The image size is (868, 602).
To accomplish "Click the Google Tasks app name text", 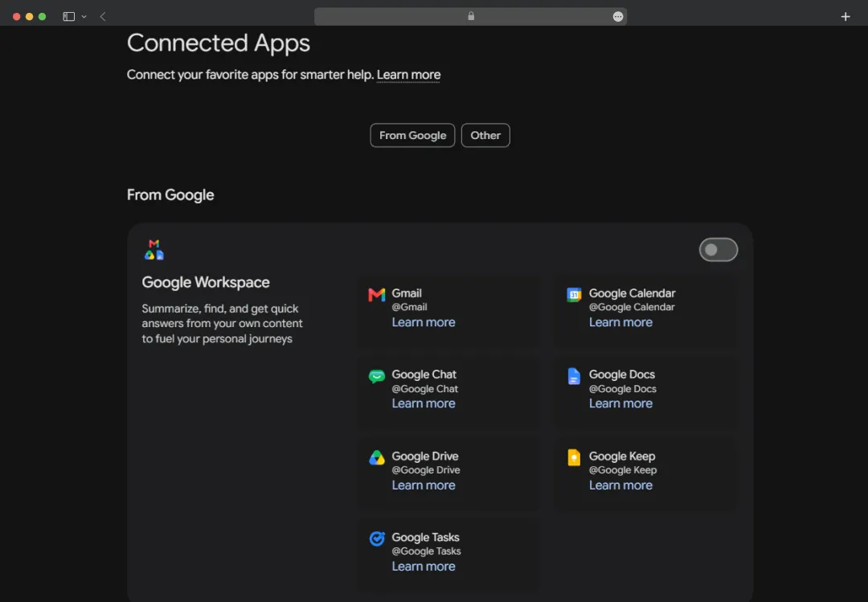I will [x=426, y=538].
